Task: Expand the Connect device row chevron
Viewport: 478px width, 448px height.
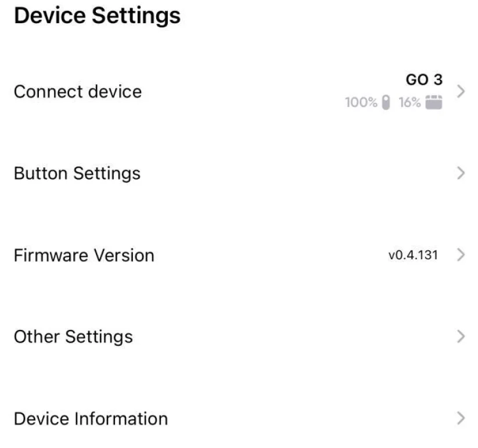Action: pyautogui.click(x=461, y=91)
